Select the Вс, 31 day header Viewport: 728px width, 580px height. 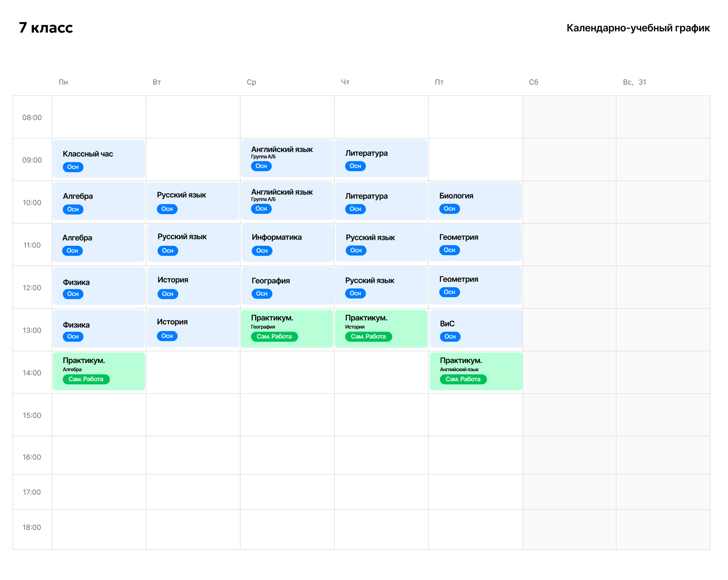(x=634, y=82)
